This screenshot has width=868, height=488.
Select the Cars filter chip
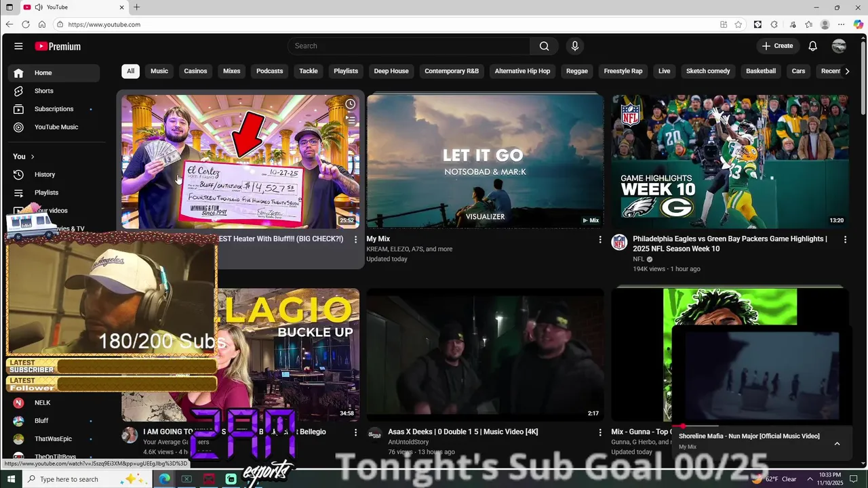[799, 71]
